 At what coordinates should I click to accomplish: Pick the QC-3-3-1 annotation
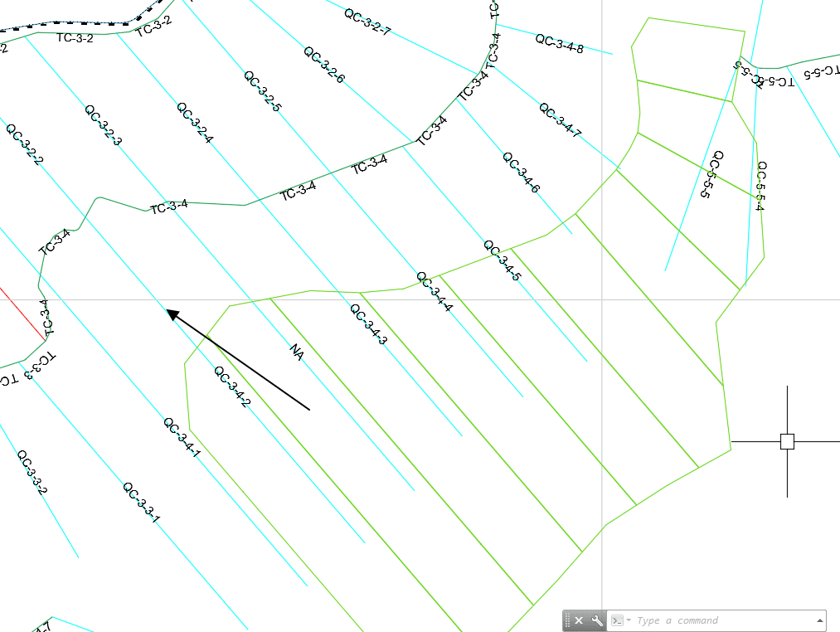[142, 503]
